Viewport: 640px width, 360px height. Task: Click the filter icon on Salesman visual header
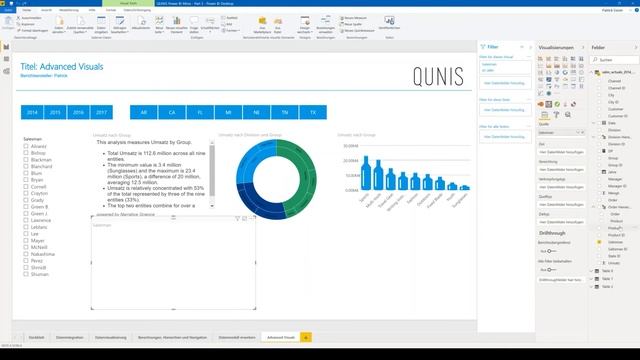[237, 219]
